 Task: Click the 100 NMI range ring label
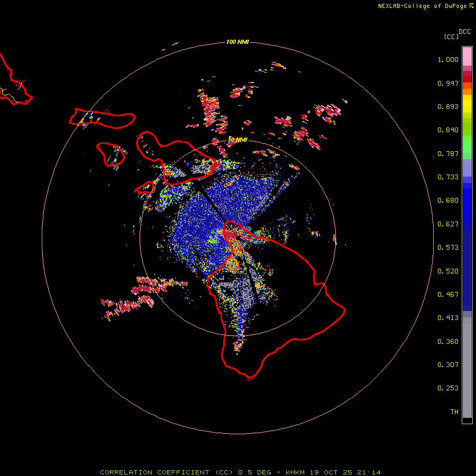pyautogui.click(x=237, y=42)
